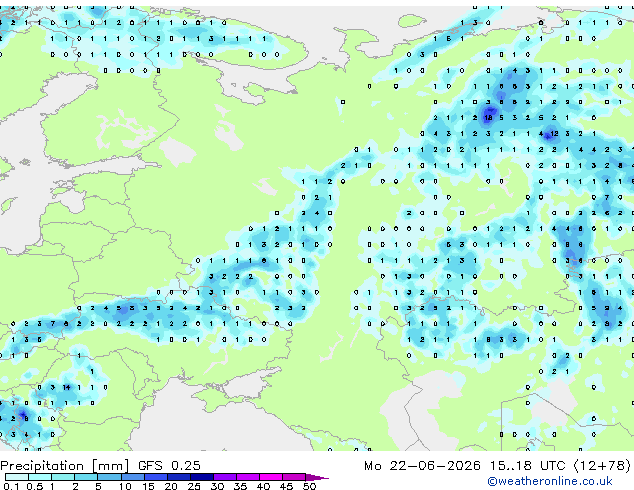Click the 45–50 mm legend swatch

(294, 477)
